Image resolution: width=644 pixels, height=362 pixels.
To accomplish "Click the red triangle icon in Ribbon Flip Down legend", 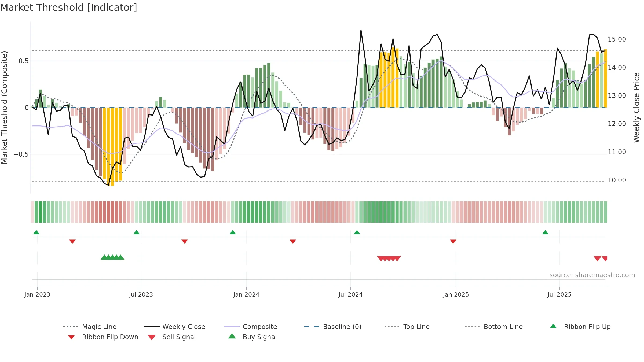I will (x=71, y=337).
